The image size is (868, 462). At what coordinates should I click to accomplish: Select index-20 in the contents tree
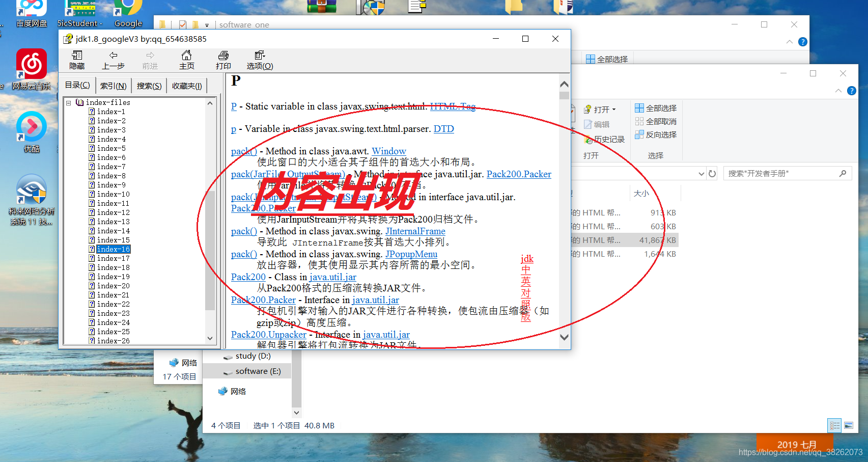pos(113,286)
